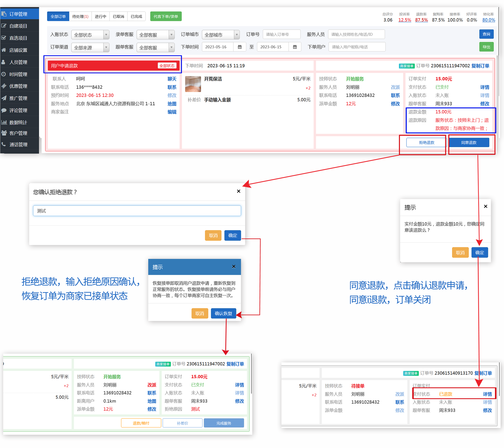Viewport: 504px width, 448px height.
Task: Open the 订单渠道 全部来源 dropdown
Action: [90, 47]
